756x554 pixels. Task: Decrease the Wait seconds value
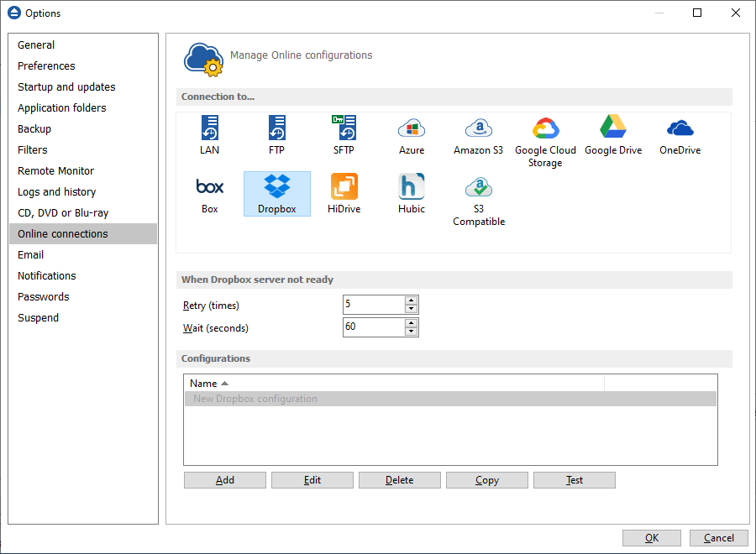[x=411, y=332]
